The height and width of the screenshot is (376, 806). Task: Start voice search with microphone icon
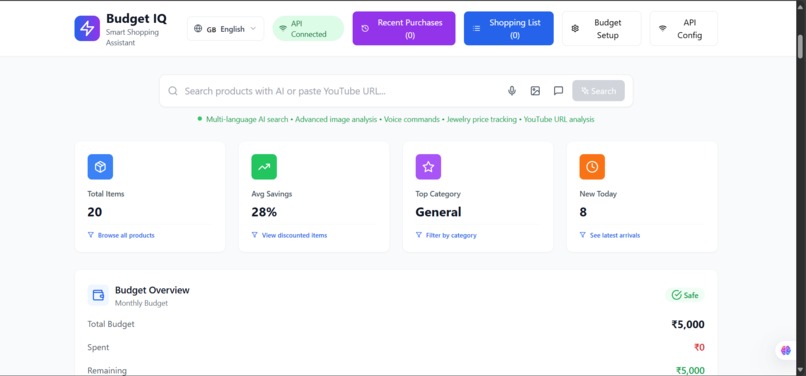point(512,91)
